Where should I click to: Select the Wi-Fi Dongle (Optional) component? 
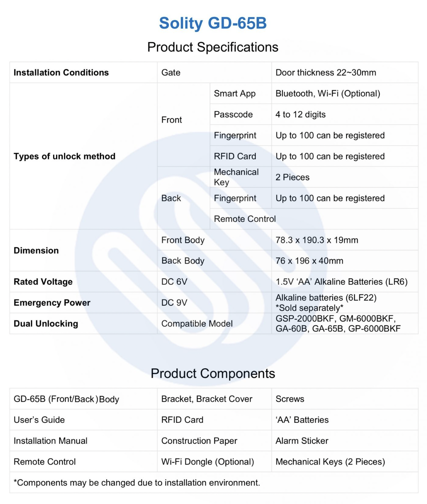tap(207, 462)
